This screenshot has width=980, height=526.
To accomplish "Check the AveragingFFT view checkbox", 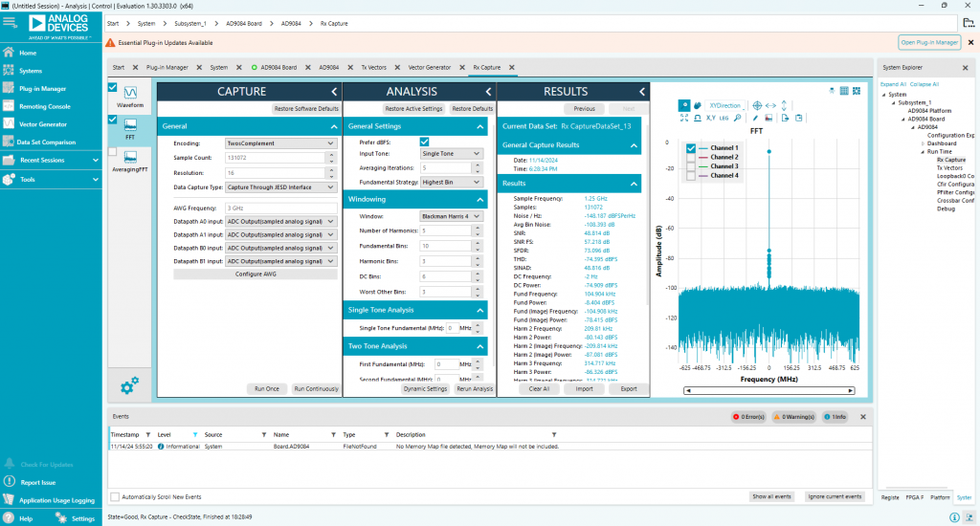I will click(113, 152).
